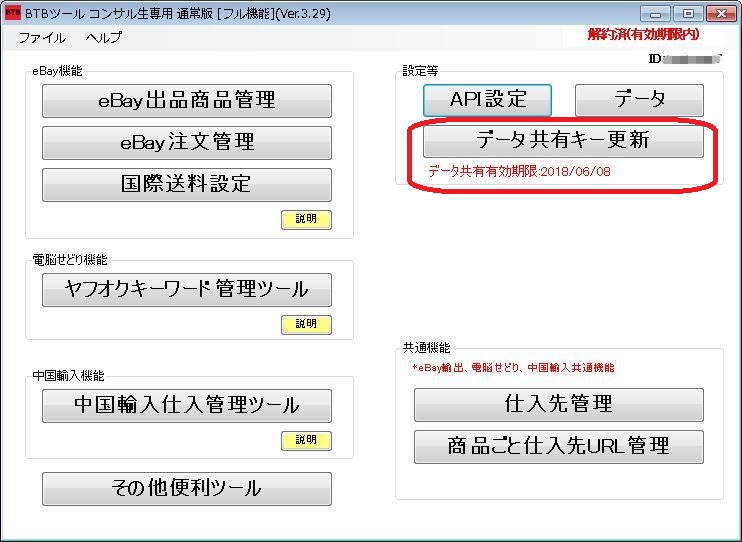
Task: Click 説明 button in 電脳せどり機能 group
Action: pos(306,325)
